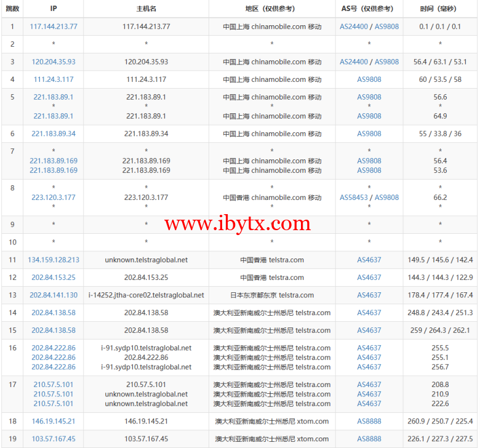Screen dimensions: 480x448
Task: Click the 146.19.145.21 IP link in hop 18
Action: click(54, 422)
